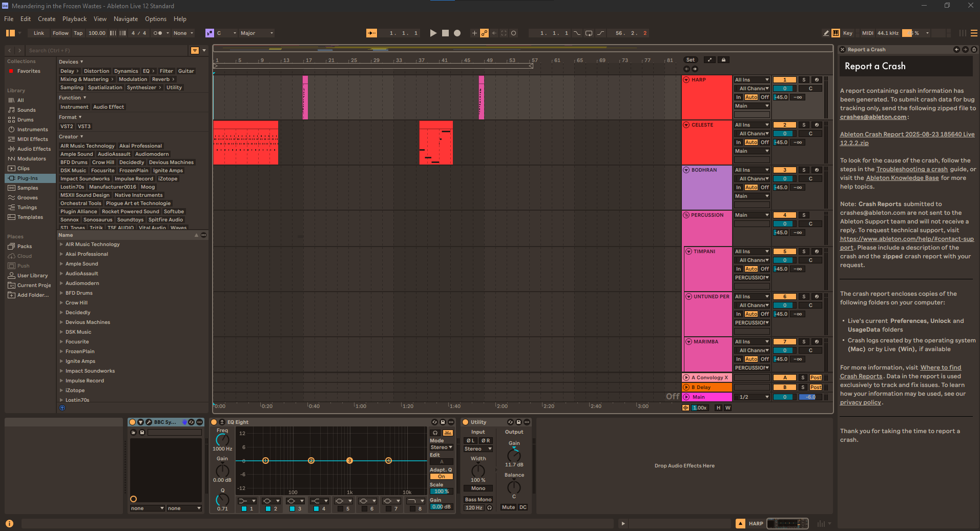
Task: Open the crashes@ableton.com link
Action: pos(873,117)
